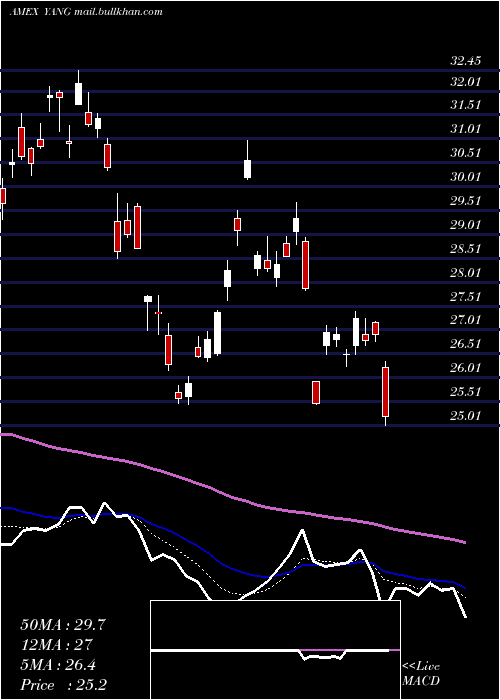Viewport: 500px width, 700px height.
Task: Click the last large red candlestick near 25.01
Action: click(x=385, y=392)
